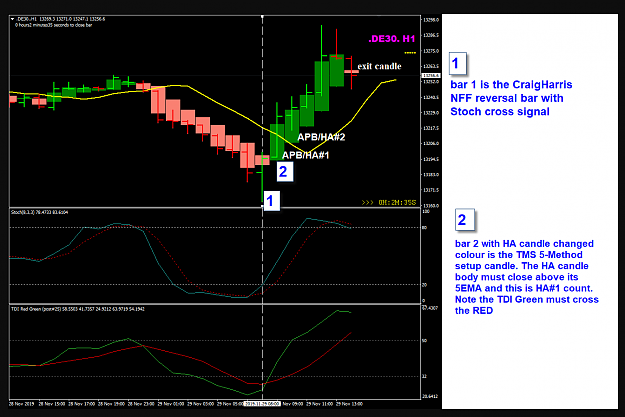Click the chart shift marker triangle at top
This screenshot has width=625, height=417.
pos(262,17)
